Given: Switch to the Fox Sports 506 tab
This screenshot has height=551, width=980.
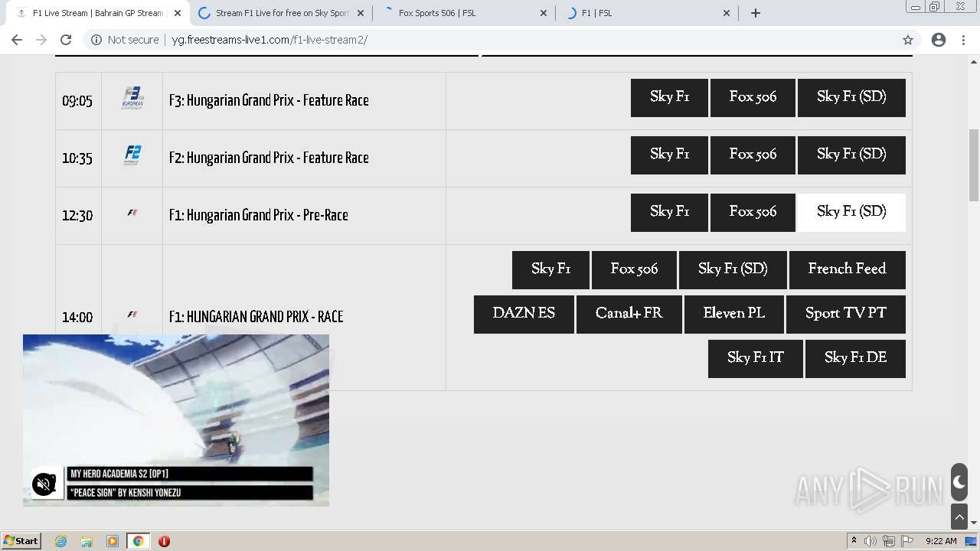Looking at the screenshot, I should (x=464, y=13).
